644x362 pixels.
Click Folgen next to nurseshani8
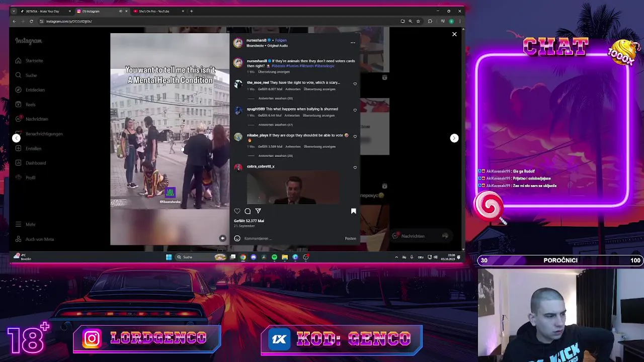point(281,40)
